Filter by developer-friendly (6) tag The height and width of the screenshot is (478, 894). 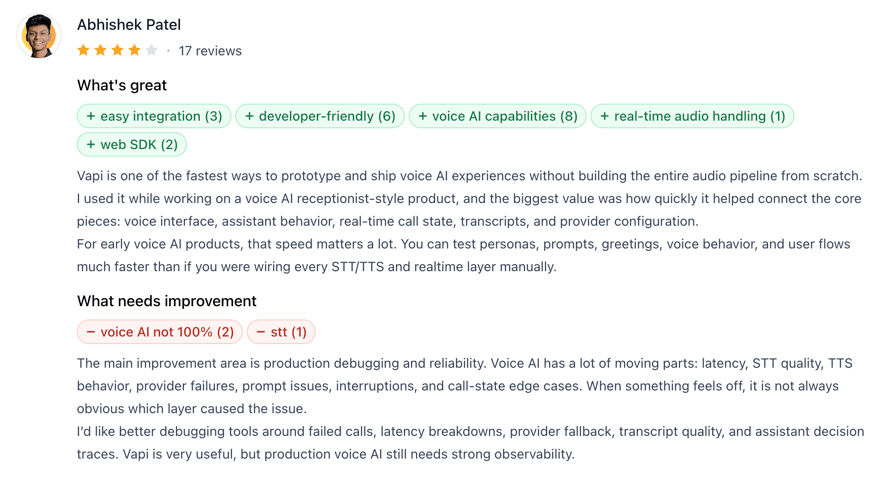pos(320,116)
